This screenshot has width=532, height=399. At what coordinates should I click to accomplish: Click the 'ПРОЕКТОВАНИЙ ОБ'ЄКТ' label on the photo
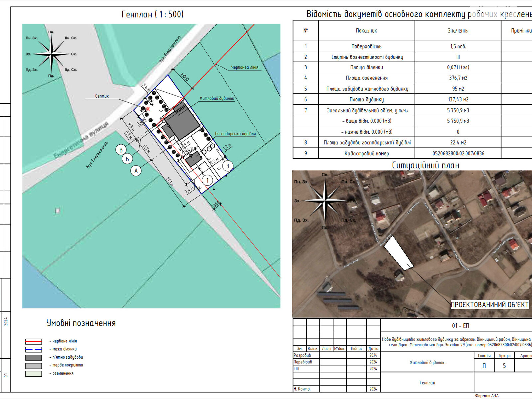[489, 304]
